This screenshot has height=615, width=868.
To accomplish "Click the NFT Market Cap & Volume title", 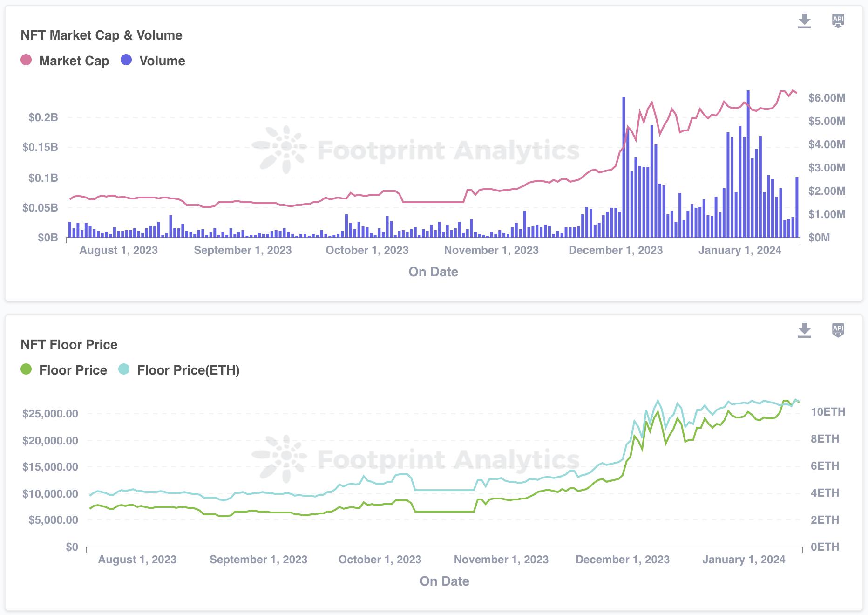I will 102,35.
